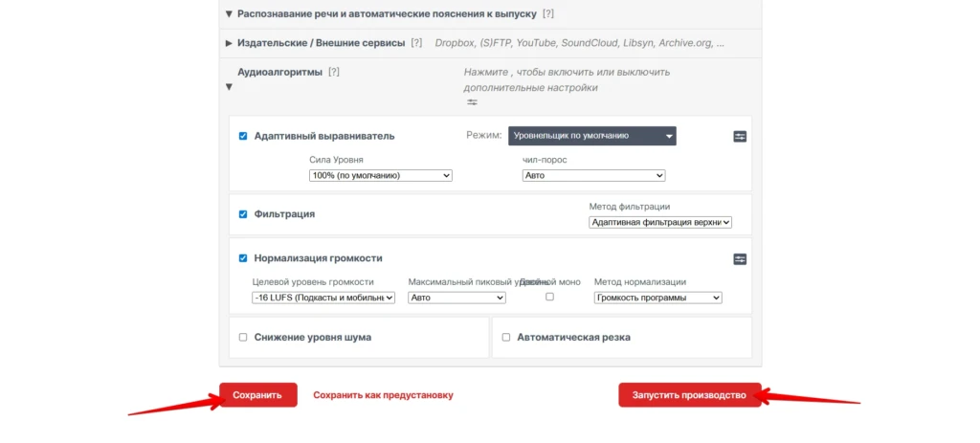980x443 pixels.
Task: Click Запустить производство button
Action: pos(689,395)
